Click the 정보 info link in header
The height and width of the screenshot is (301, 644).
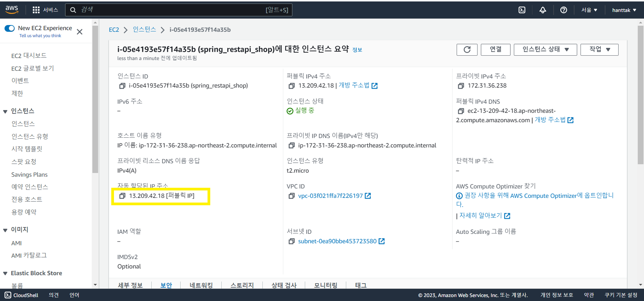357,50
